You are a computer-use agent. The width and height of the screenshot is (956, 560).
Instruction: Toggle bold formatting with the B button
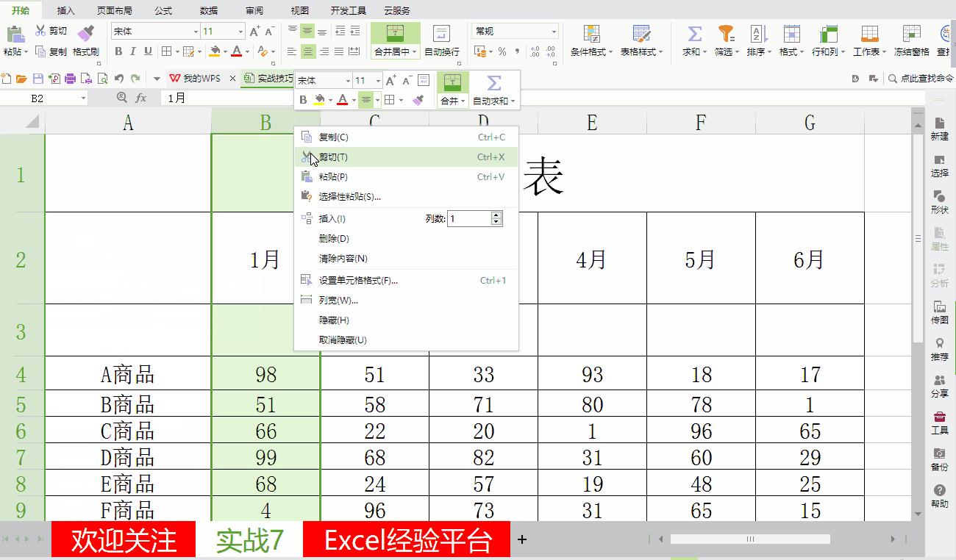click(x=118, y=52)
